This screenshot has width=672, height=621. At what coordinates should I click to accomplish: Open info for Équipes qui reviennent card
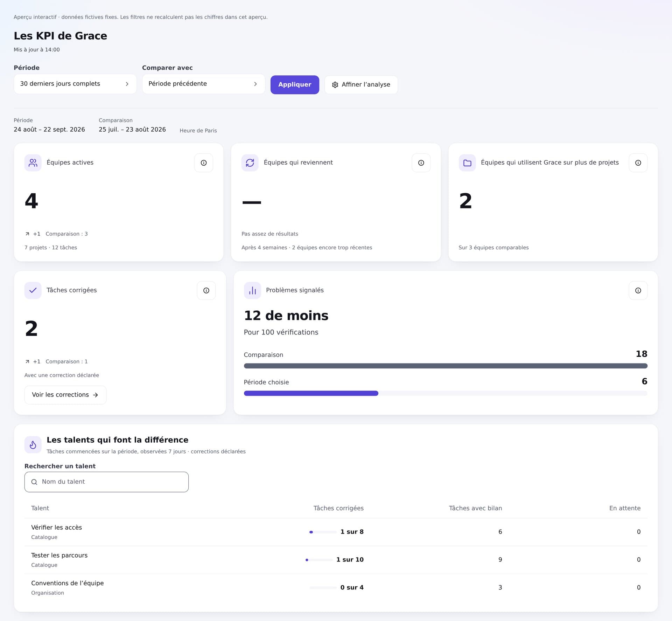click(421, 163)
